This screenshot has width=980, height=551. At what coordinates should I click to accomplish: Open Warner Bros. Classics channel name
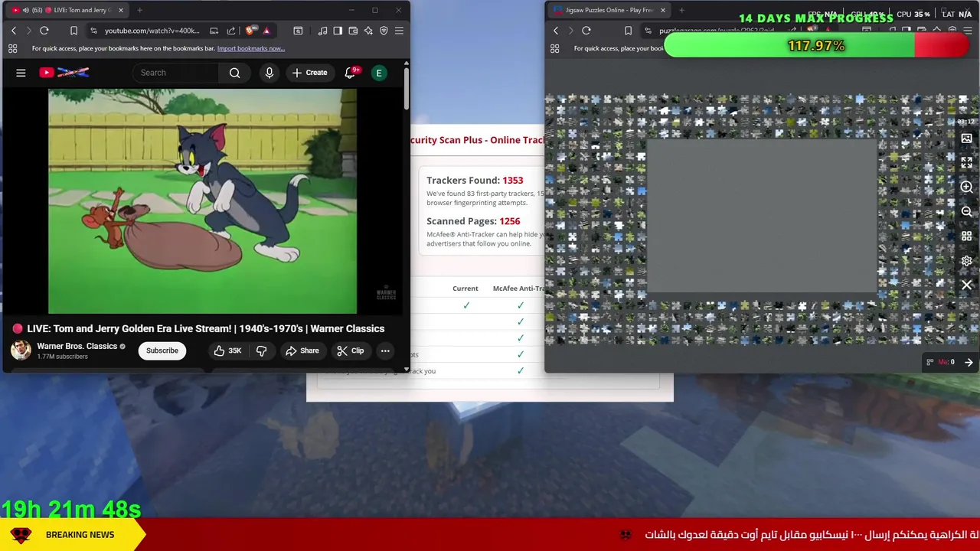(x=77, y=346)
